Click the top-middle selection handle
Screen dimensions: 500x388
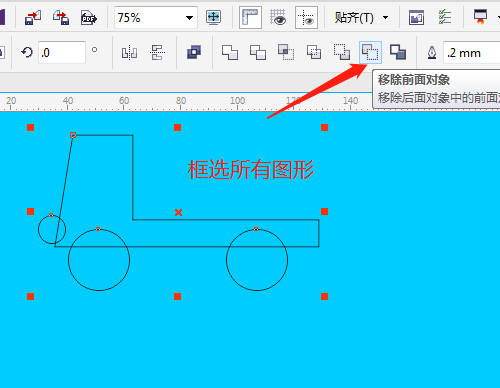tap(178, 127)
